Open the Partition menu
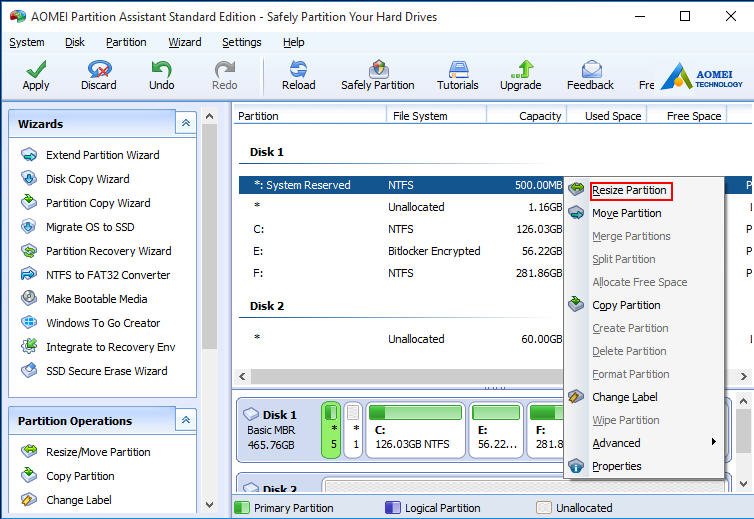754x519 pixels. [126, 42]
